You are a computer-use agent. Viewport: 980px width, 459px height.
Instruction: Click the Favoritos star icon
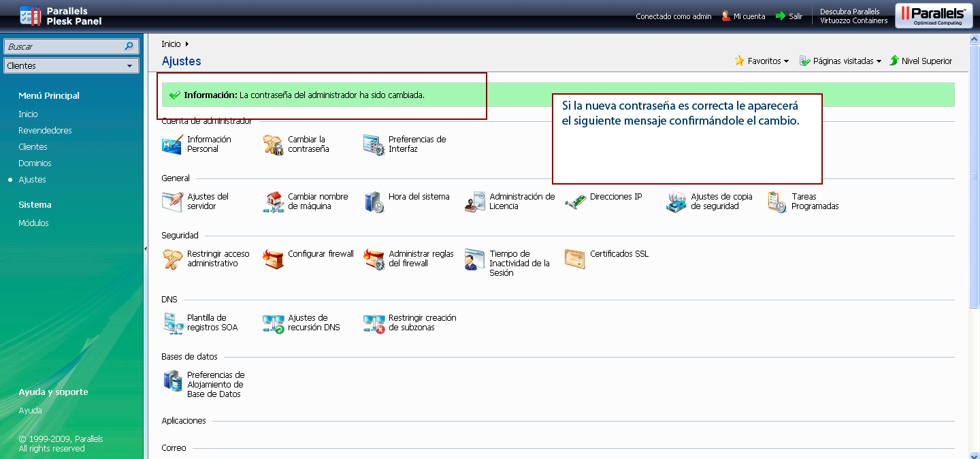[740, 61]
